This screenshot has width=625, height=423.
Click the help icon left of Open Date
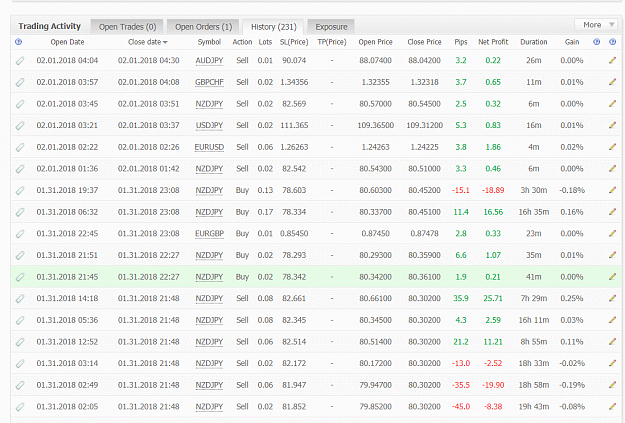(18, 42)
